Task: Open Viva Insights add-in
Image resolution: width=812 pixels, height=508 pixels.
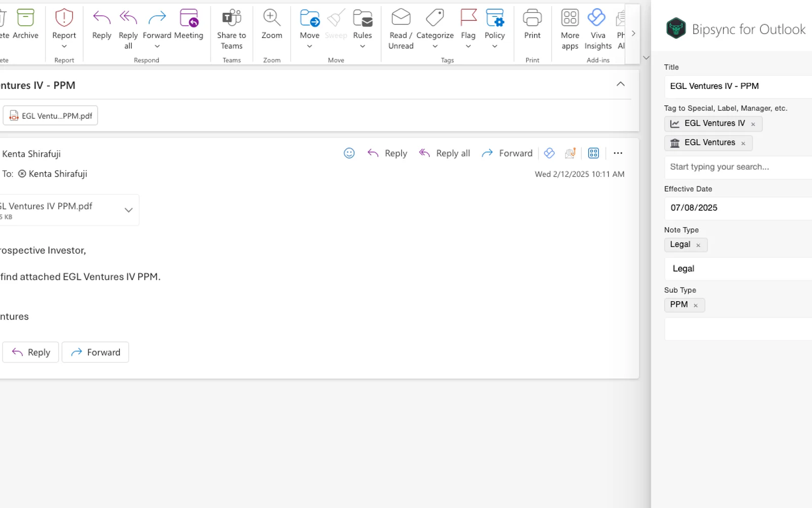Action: pyautogui.click(x=598, y=29)
